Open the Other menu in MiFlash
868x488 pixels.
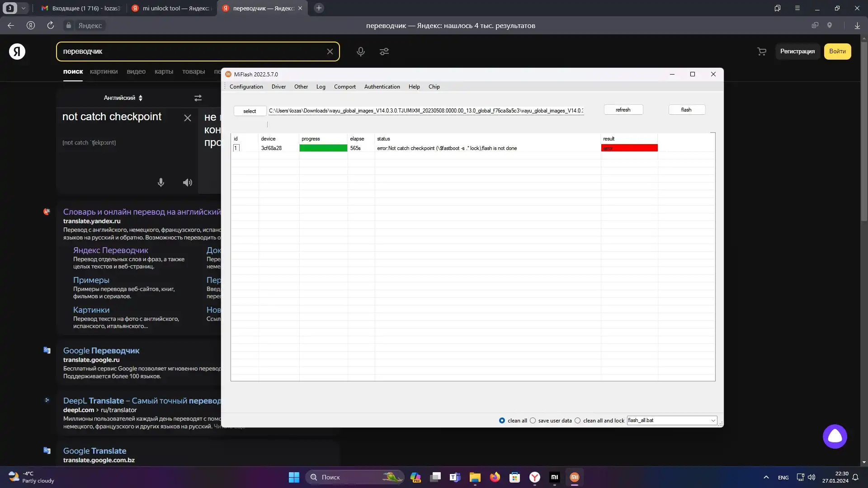301,87
